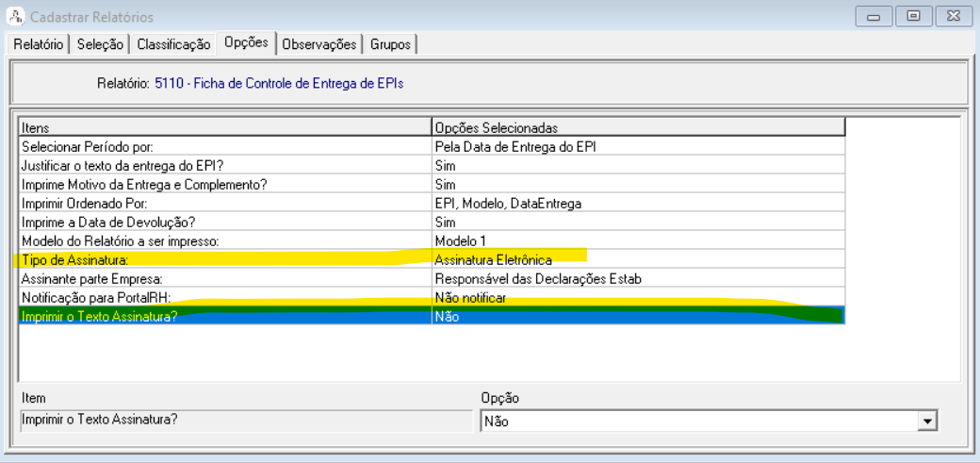
Task: Select the 'Selecionar Período por' row
Action: [224, 146]
